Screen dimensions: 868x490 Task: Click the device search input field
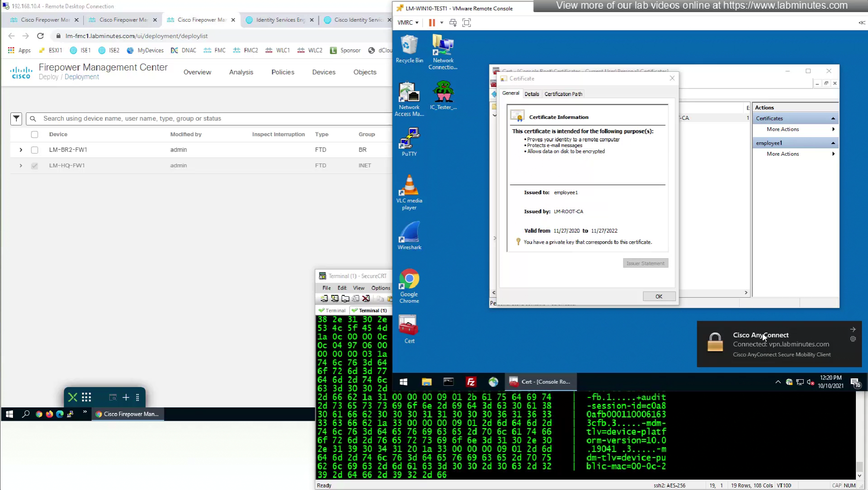pos(212,118)
